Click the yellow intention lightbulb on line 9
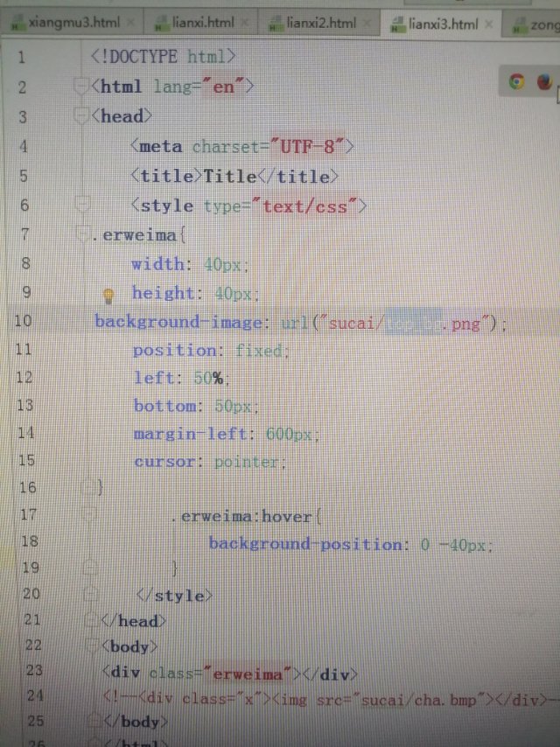 [x=108, y=296]
